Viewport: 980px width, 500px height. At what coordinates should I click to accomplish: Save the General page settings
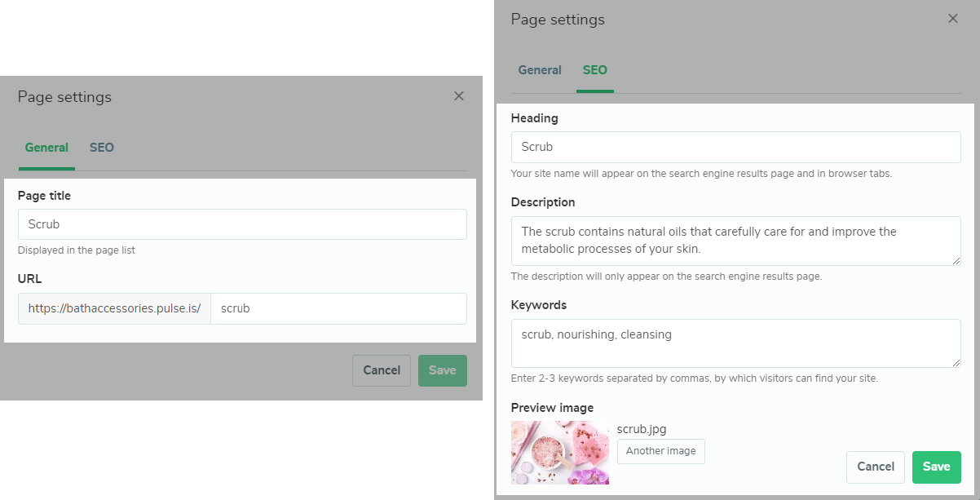(443, 370)
